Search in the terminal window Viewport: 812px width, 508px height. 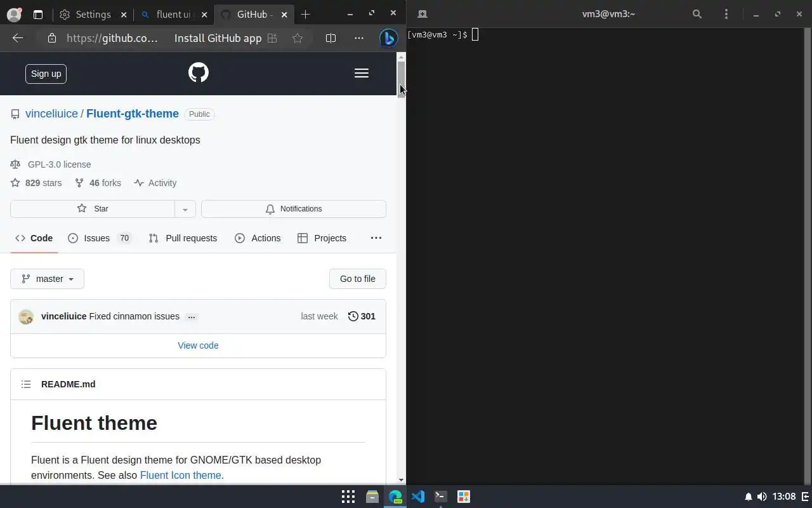point(697,14)
